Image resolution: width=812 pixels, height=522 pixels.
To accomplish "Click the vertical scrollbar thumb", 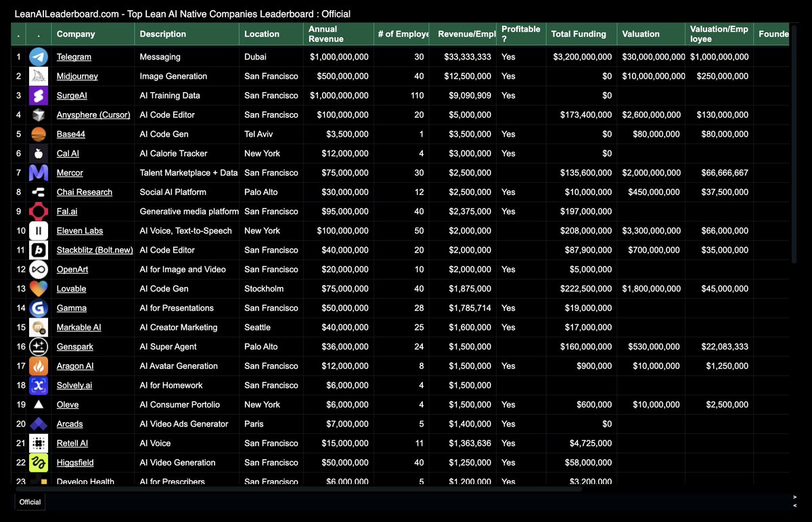I will point(794,145).
